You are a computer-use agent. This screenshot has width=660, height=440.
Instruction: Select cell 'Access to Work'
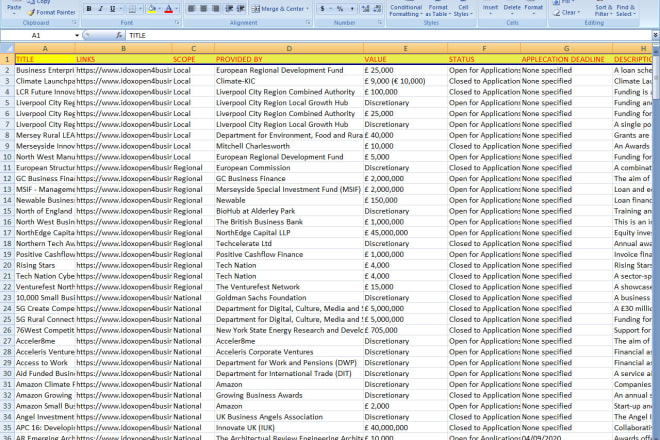coord(45,363)
